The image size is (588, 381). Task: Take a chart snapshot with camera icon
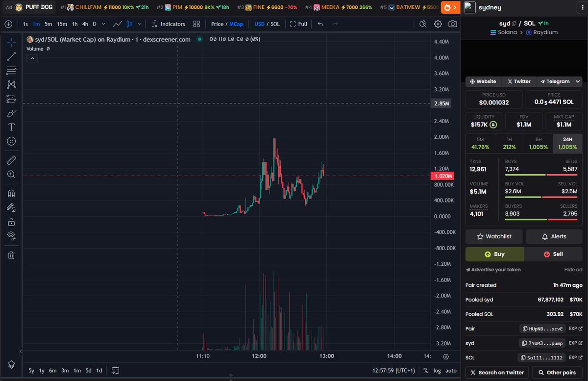pos(453,24)
